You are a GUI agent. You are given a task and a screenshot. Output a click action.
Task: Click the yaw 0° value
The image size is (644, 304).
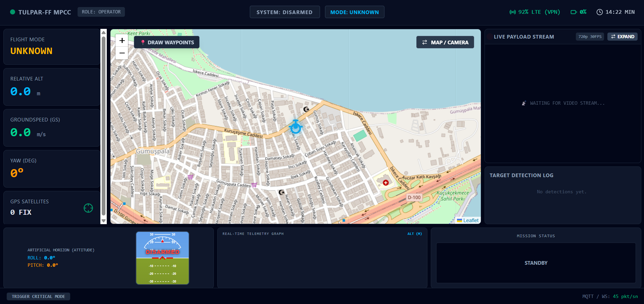17,173
